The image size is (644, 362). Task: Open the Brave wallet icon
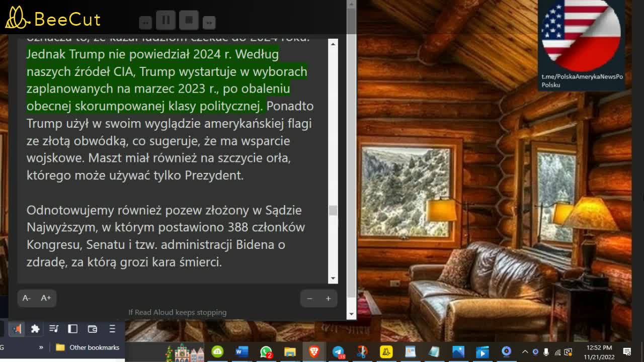point(93,329)
